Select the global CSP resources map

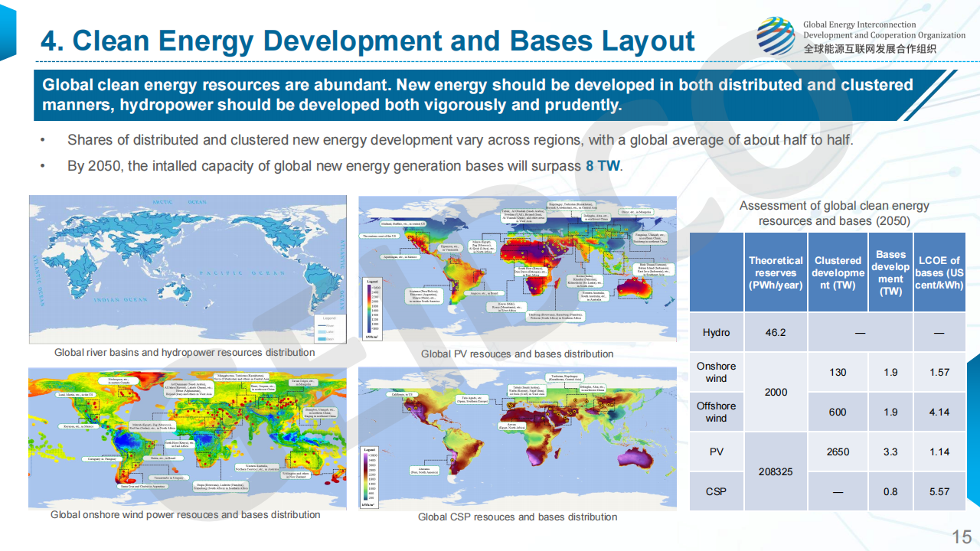pos(518,437)
